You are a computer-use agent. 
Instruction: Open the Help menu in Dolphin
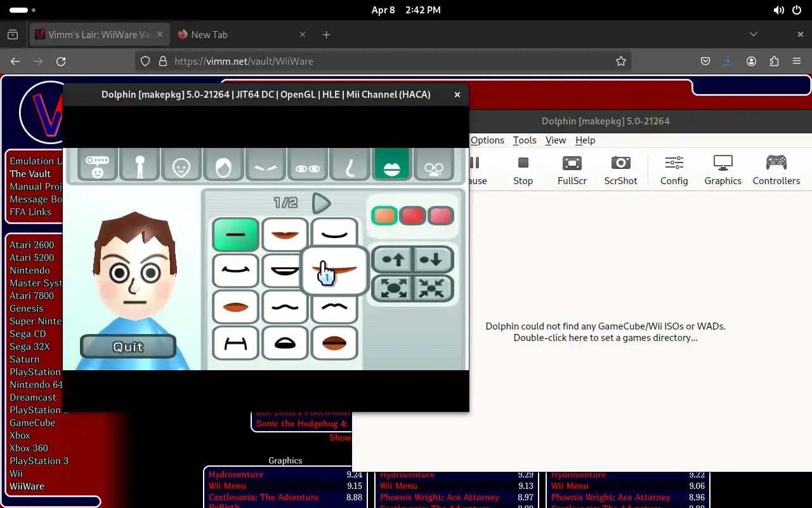pyautogui.click(x=585, y=140)
